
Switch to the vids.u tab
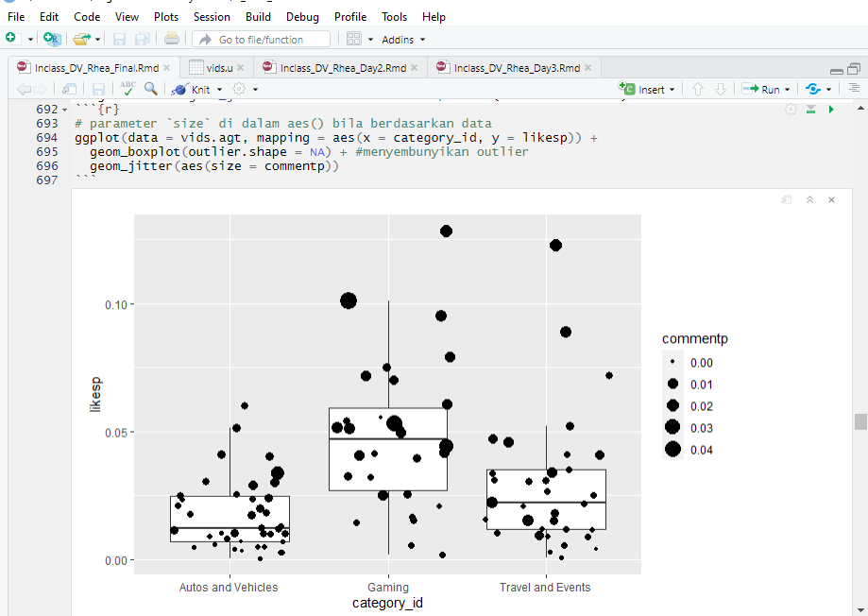(x=218, y=67)
